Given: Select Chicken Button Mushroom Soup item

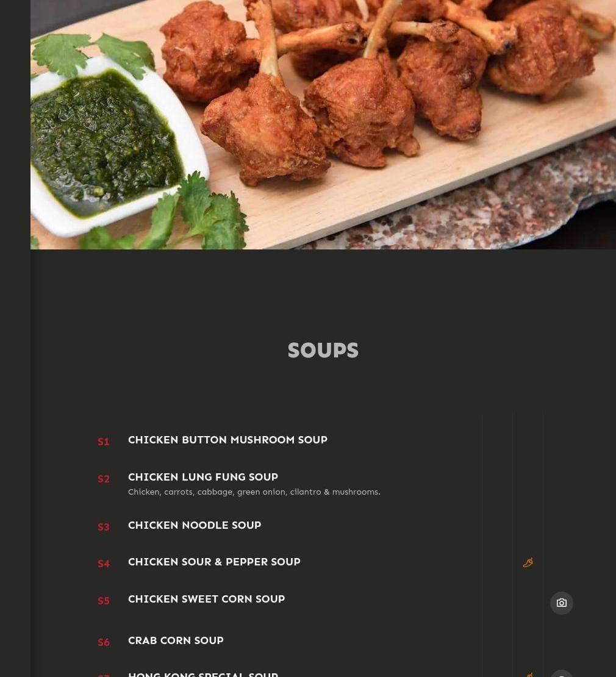Looking at the screenshot, I should pyautogui.click(x=227, y=440).
